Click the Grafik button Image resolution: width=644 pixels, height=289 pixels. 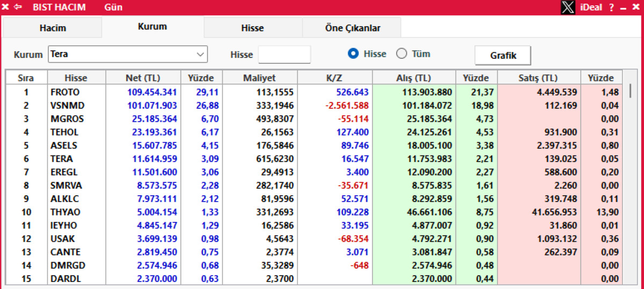point(503,55)
